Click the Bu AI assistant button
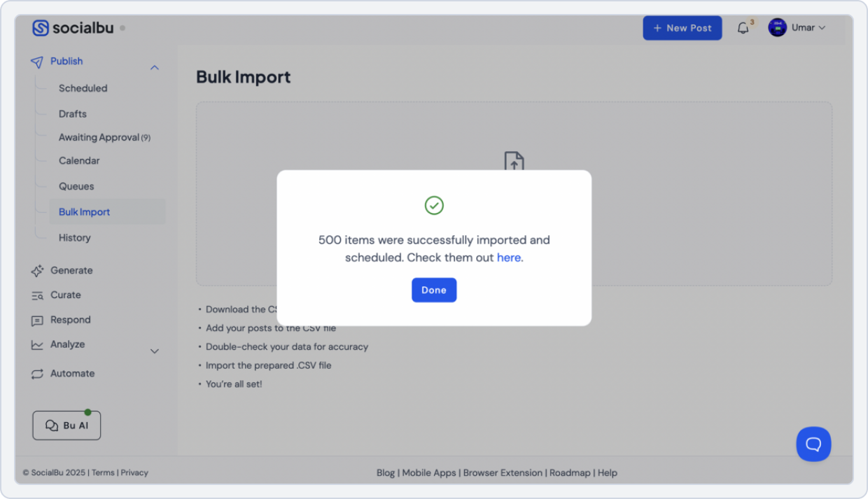The image size is (868, 499). pos(66,425)
